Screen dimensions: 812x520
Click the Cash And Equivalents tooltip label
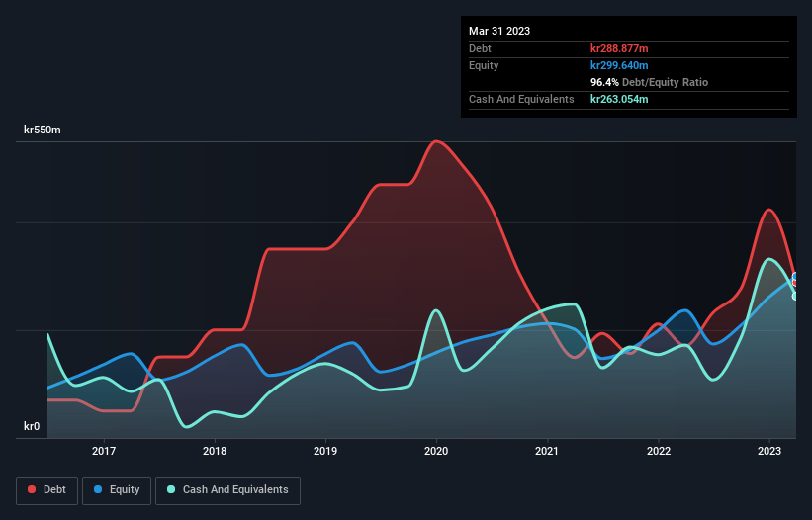pyautogui.click(x=521, y=99)
